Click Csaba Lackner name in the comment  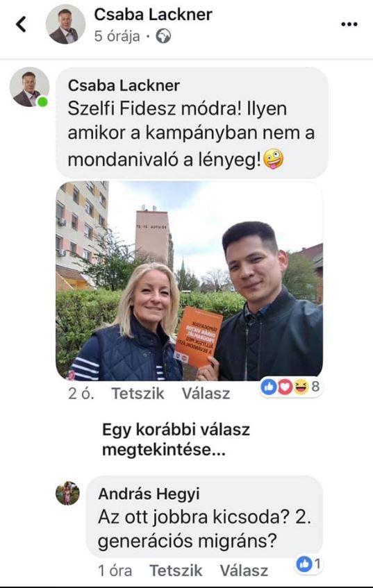[x=124, y=85]
